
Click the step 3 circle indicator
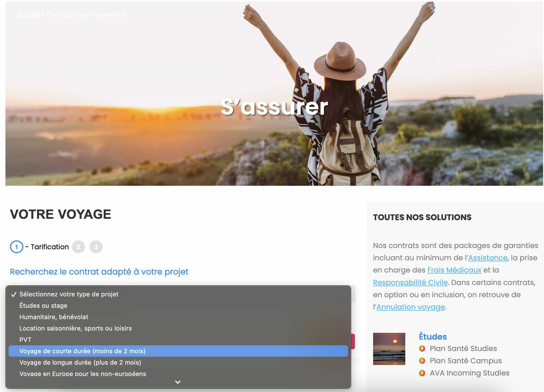(96, 247)
